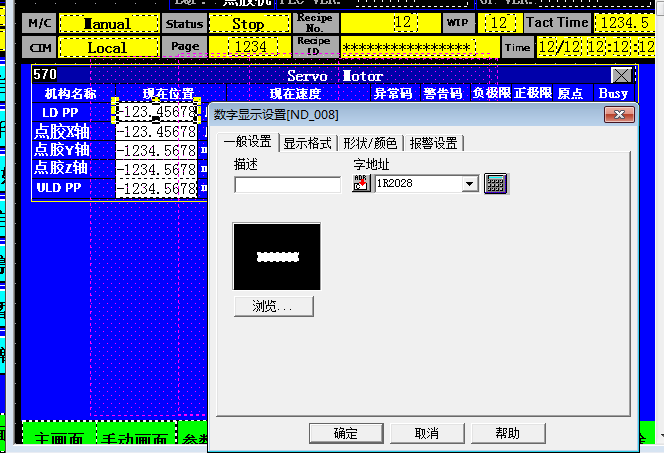This screenshot has height=453, width=664.
Task: Click the 手动画面 bottom navigation button
Action: coord(132,439)
